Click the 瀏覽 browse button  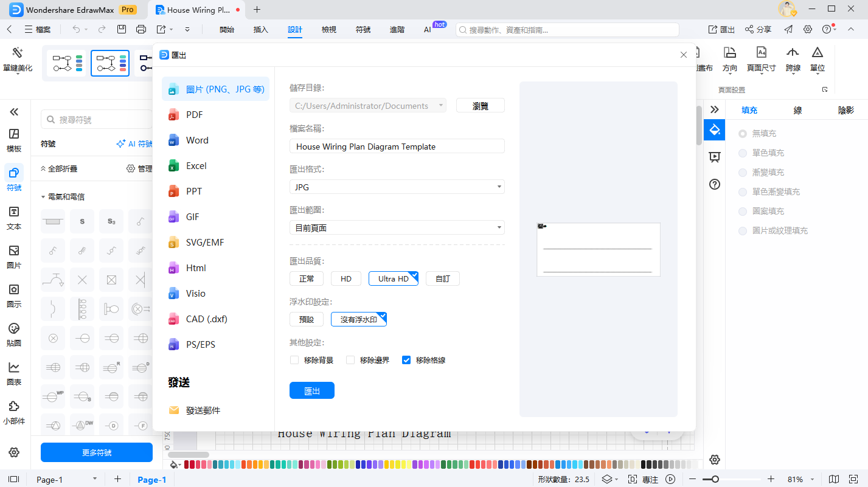pyautogui.click(x=480, y=106)
